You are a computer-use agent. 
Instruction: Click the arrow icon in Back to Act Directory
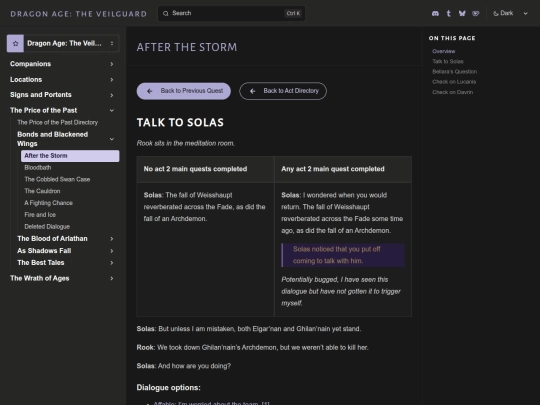(x=252, y=91)
